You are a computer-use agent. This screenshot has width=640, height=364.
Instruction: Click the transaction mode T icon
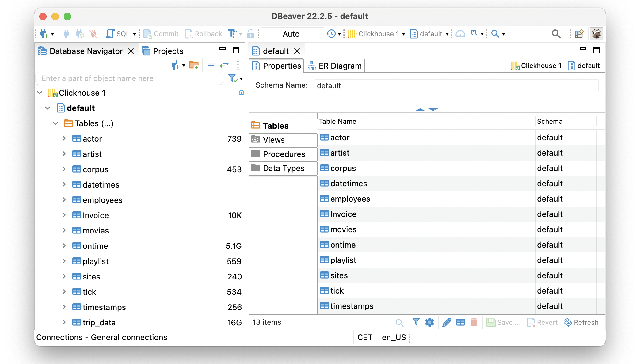point(232,34)
